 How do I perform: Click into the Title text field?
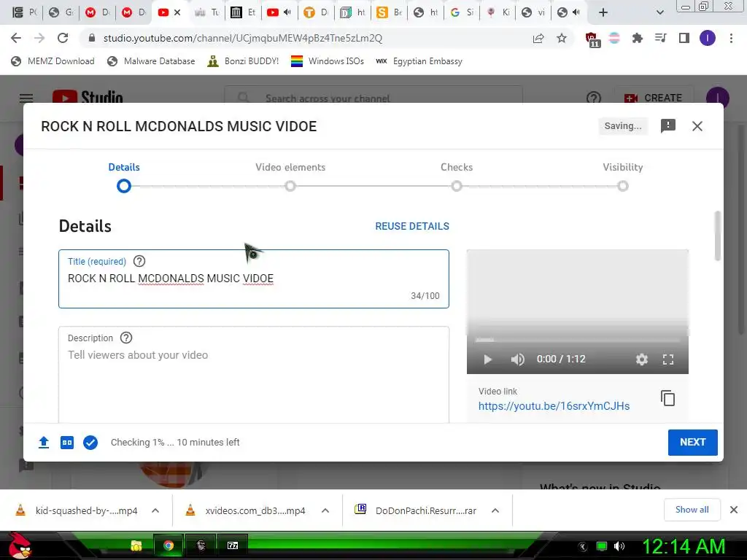point(253,279)
